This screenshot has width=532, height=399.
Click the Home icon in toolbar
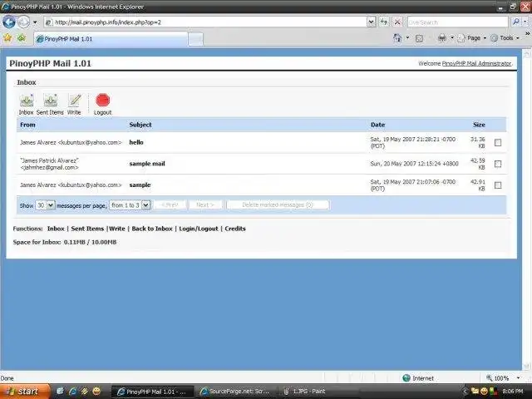pos(397,38)
